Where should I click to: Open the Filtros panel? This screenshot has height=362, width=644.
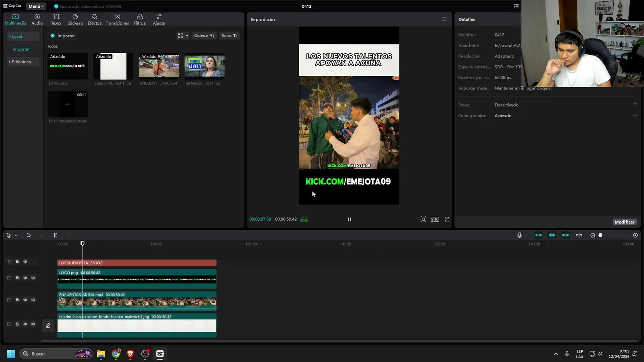click(140, 19)
